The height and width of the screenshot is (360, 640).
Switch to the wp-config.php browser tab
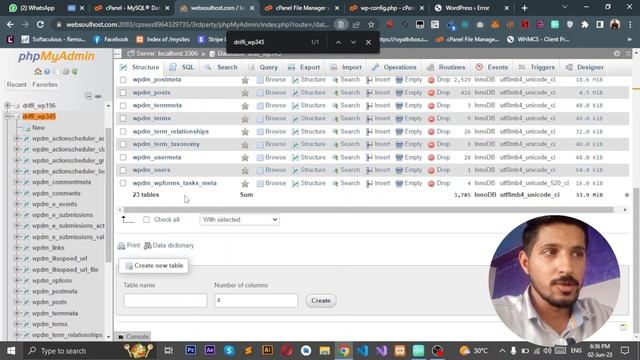(x=384, y=8)
